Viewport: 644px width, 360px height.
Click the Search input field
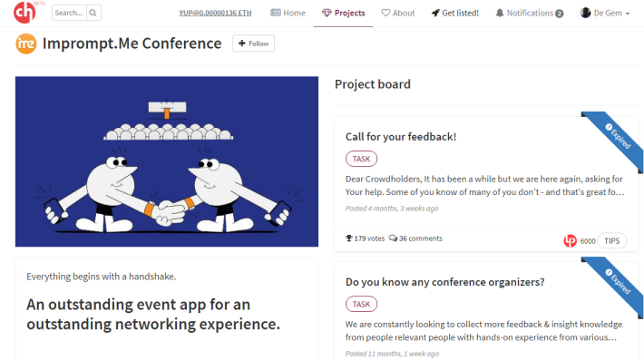69,13
